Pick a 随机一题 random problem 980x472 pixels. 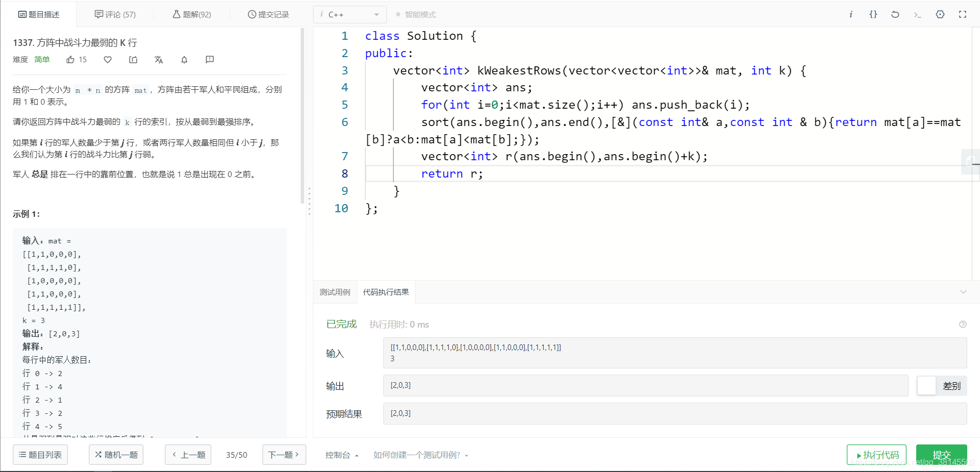[x=116, y=455]
